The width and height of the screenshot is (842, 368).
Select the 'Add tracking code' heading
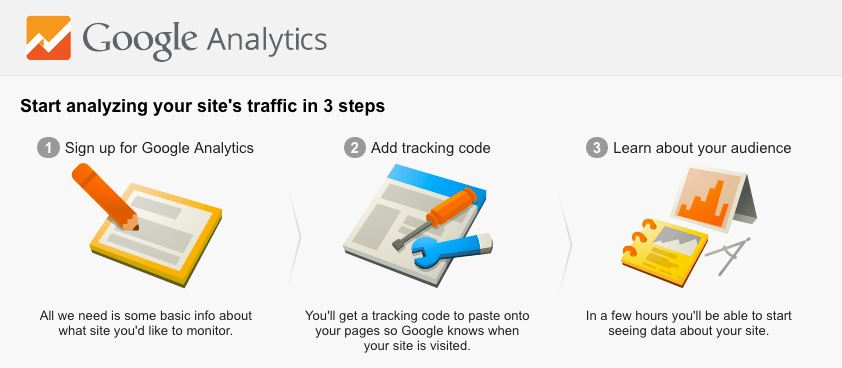431,148
